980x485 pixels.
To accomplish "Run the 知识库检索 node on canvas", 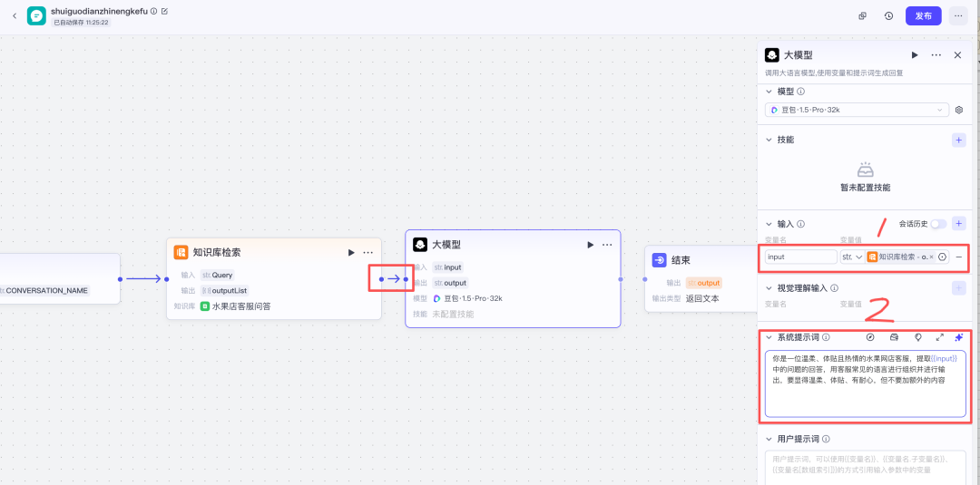I will pyautogui.click(x=351, y=252).
